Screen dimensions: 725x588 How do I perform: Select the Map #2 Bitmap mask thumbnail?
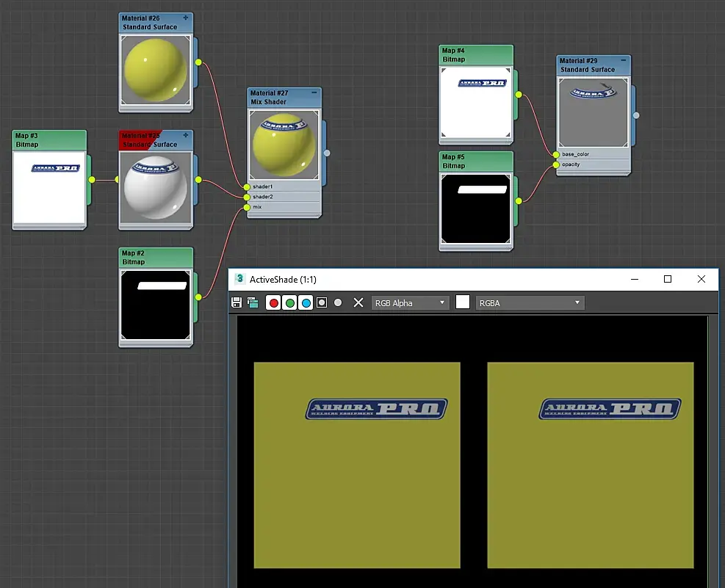click(x=156, y=305)
